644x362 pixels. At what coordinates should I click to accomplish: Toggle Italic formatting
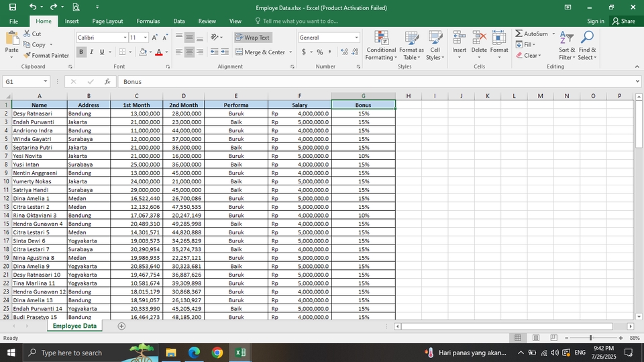(92, 52)
